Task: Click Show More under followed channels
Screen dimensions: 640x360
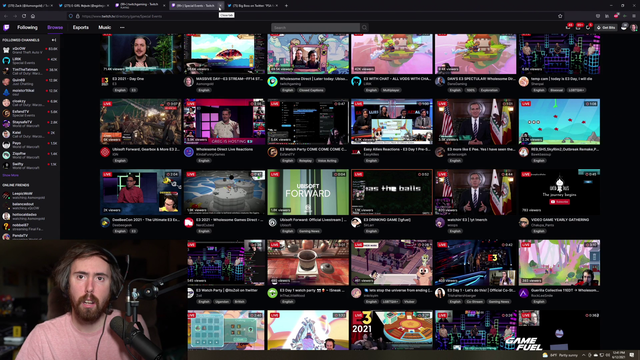Action: pos(11,175)
